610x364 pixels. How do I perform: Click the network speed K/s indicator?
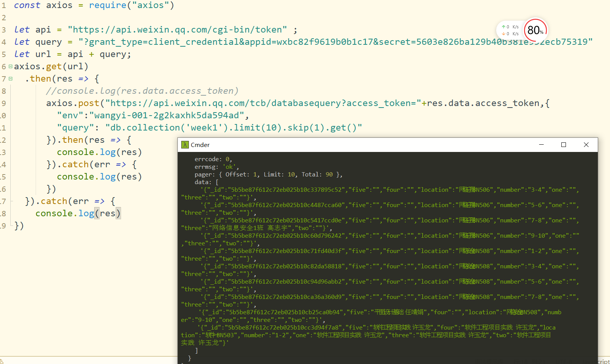tap(510, 30)
